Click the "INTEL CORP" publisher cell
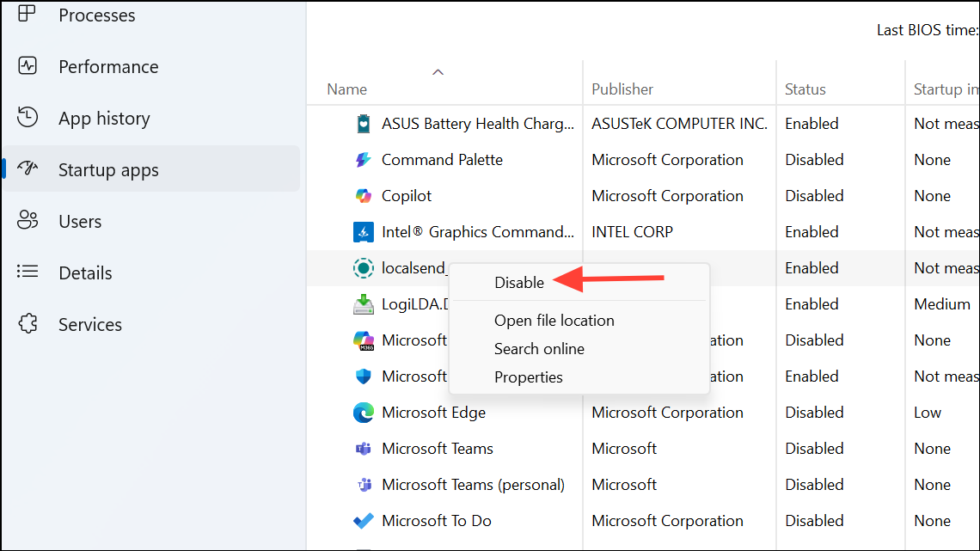 point(632,232)
